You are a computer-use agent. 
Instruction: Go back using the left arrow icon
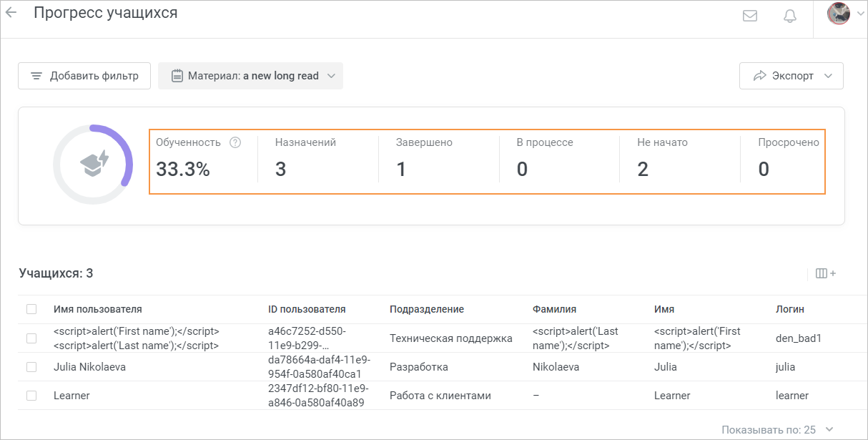(11, 12)
